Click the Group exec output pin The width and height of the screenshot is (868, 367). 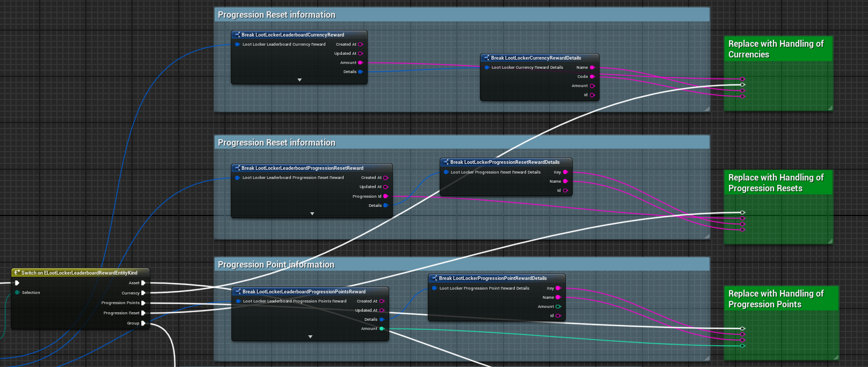click(143, 323)
